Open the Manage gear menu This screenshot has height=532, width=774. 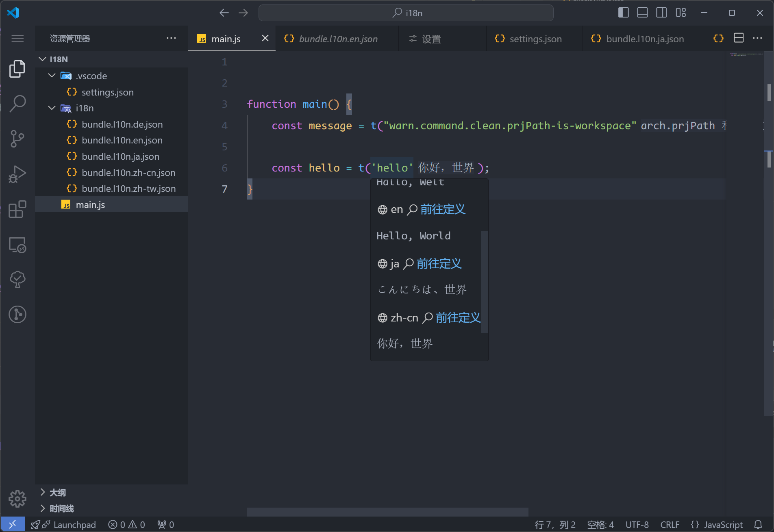[x=17, y=499]
